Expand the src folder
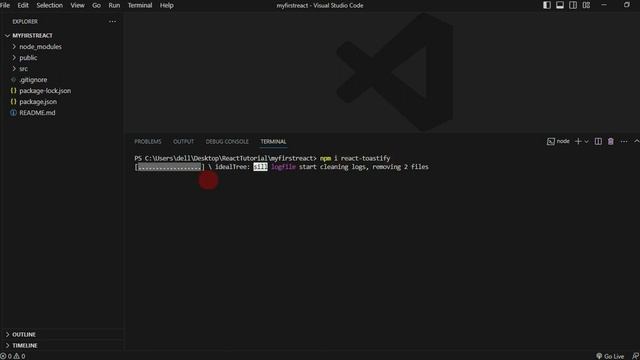The height and width of the screenshot is (360, 640). (x=24, y=69)
